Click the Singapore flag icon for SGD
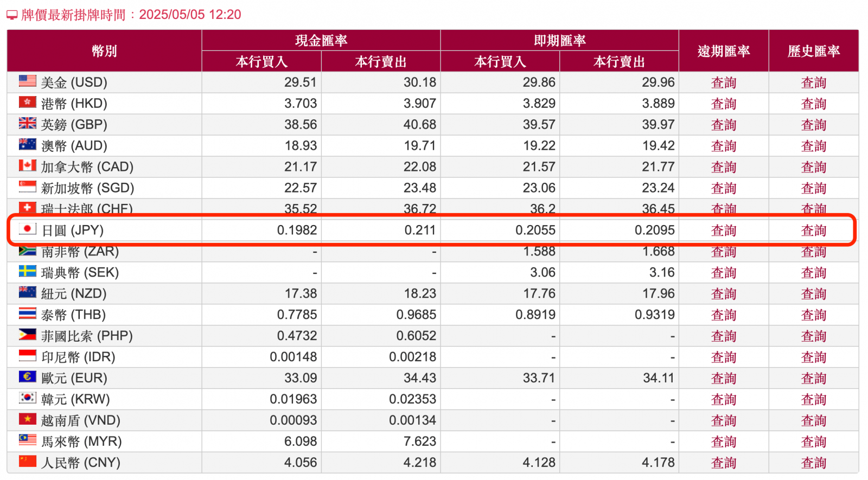Screen dimensions: 868x480 point(27,187)
